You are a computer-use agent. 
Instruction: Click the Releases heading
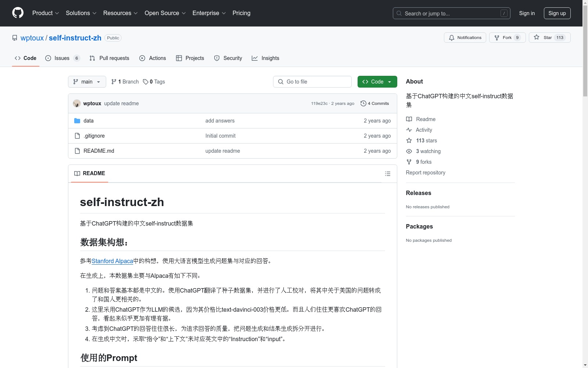pos(419,193)
